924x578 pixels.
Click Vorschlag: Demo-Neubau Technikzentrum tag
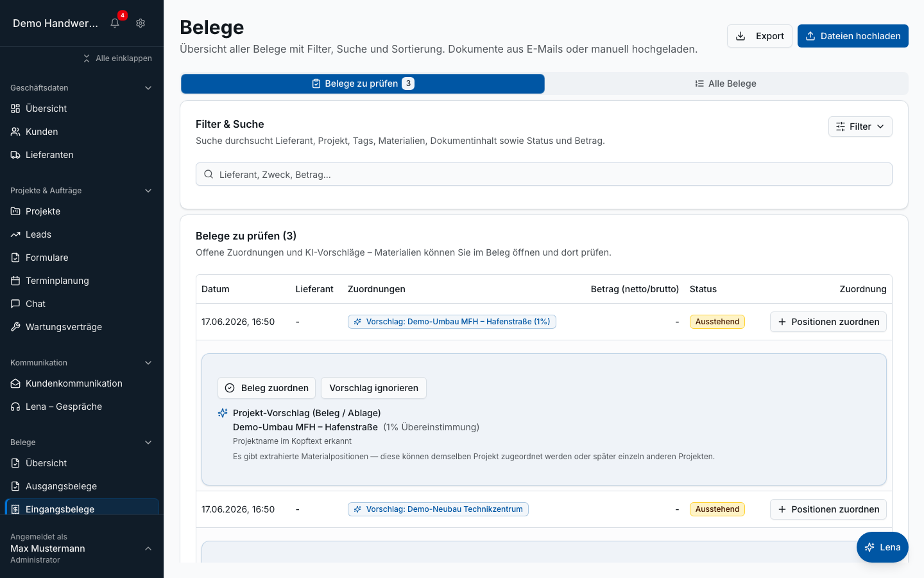tap(438, 509)
